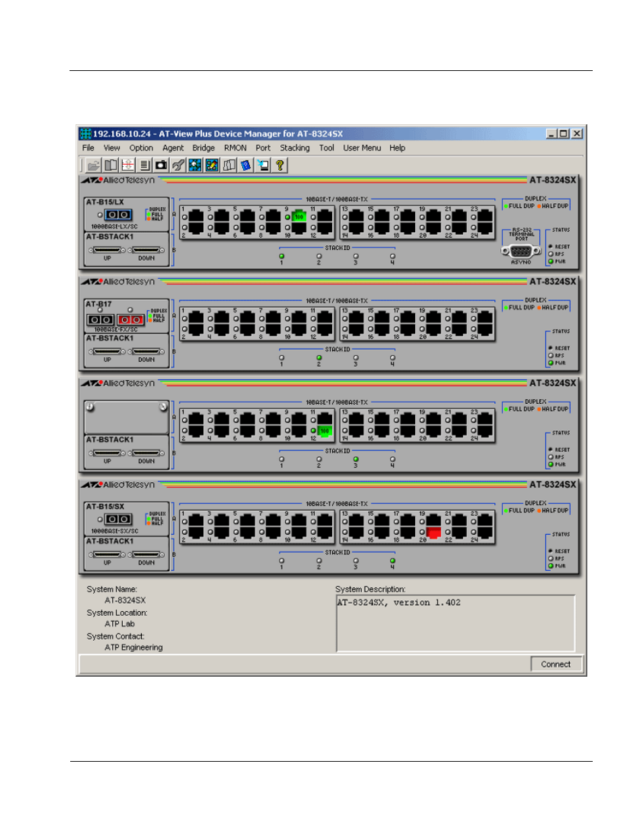Image resolution: width=644 pixels, height=834 pixels.
Task: Click the RESET button on the top switch
Action: 551,247
